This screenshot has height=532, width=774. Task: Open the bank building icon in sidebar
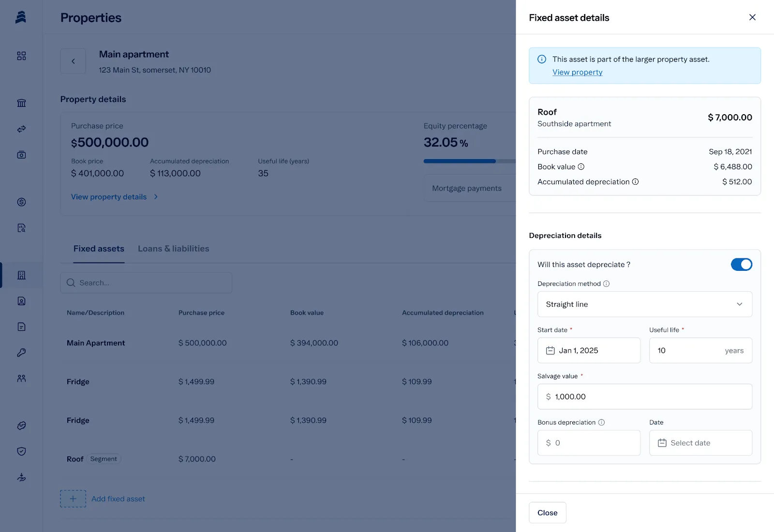21,103
